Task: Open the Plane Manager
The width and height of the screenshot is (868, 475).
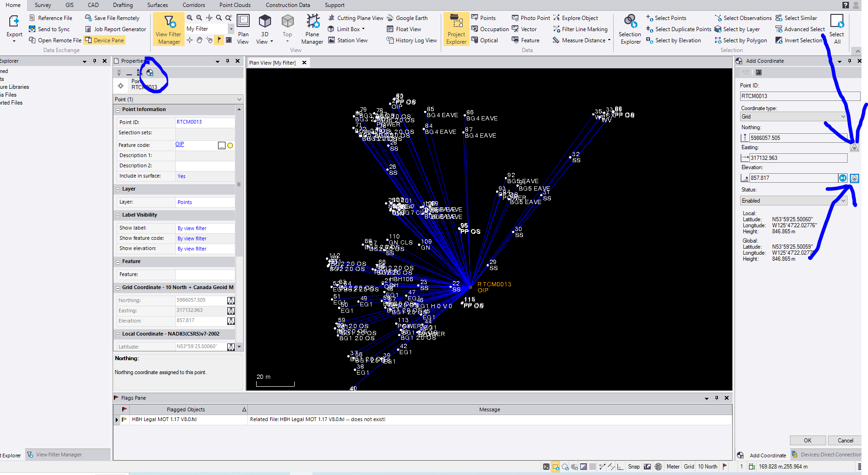Action: click(312, 29)
